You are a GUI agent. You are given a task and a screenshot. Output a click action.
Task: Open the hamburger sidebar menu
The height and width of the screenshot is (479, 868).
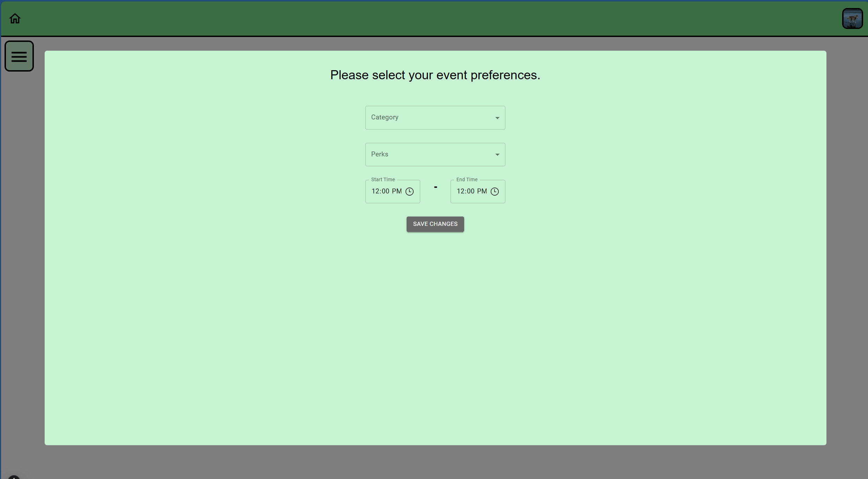point(19,56)
